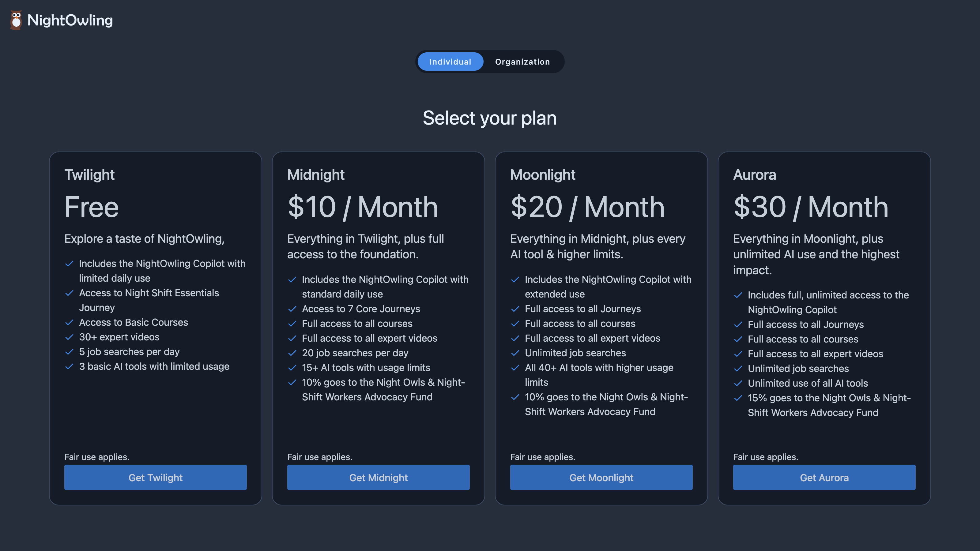
Task: Click checkmark beside 30+ expert videos
Action: click(69, 337)
